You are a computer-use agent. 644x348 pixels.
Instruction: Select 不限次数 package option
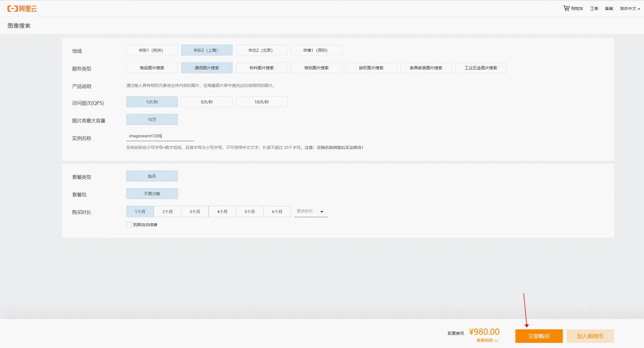(152, 194)
